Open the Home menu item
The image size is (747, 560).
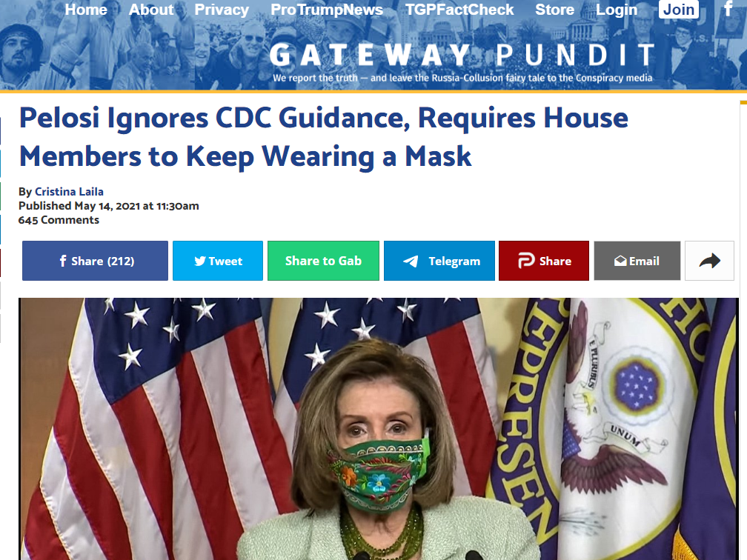click(86, 10)
